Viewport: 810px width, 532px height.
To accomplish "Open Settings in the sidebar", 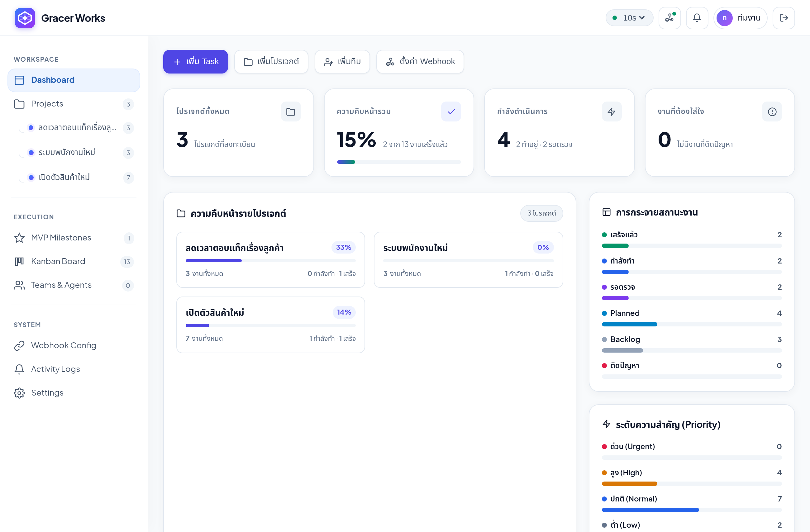I will point(74,393).
